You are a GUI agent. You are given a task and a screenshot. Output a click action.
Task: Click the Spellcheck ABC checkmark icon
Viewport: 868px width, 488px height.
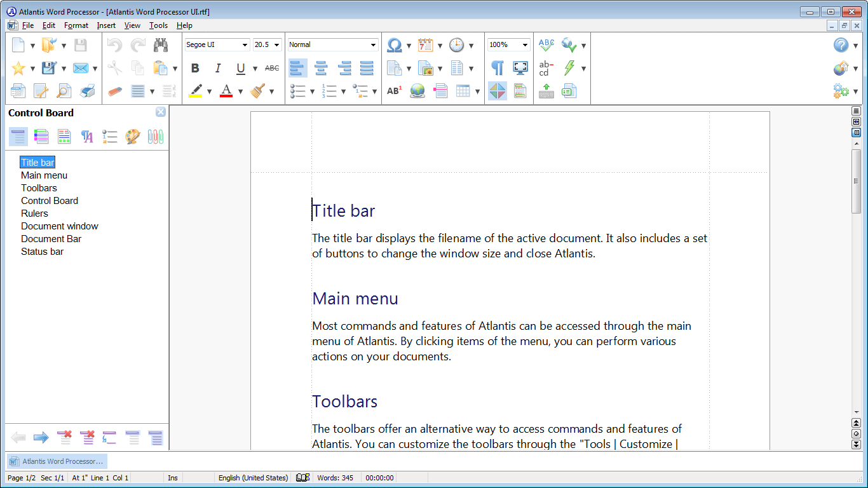[546, 45]
